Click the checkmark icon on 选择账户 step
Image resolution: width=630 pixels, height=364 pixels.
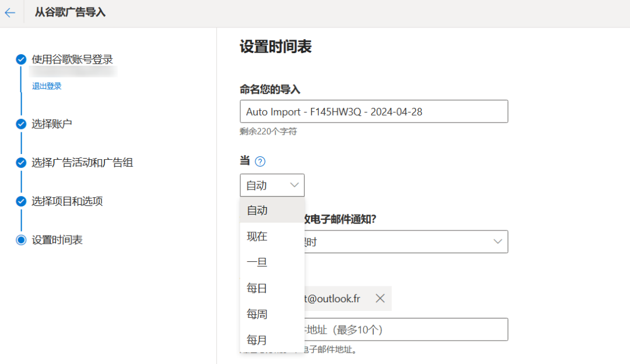click(x=21, y=124)
